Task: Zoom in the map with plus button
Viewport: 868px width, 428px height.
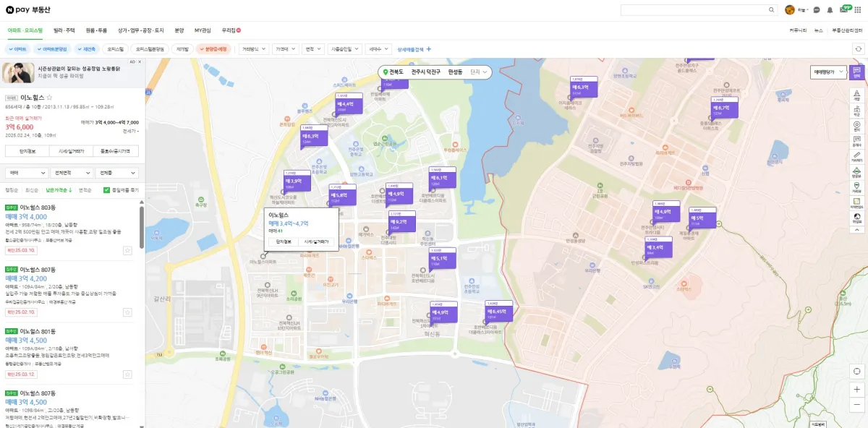Action: (857, 389)
